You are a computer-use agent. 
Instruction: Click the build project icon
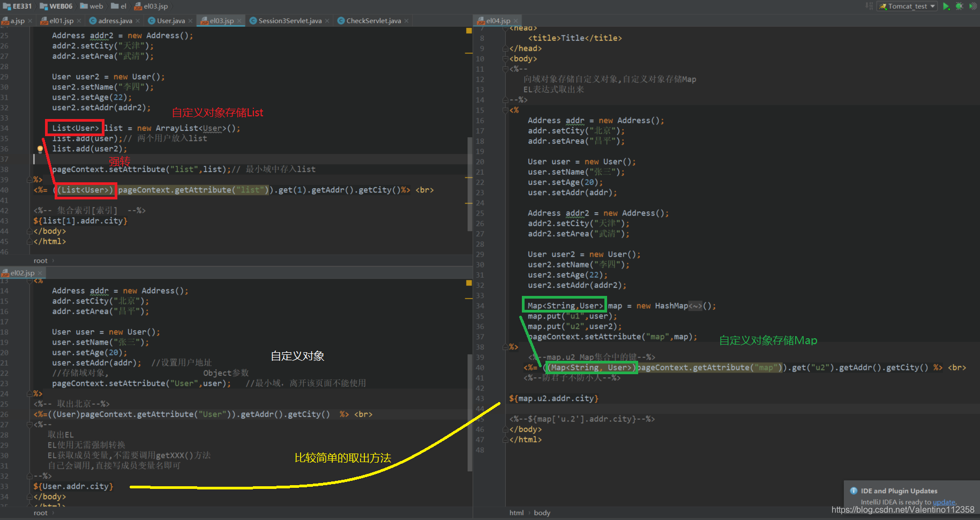tap(869, 6)
